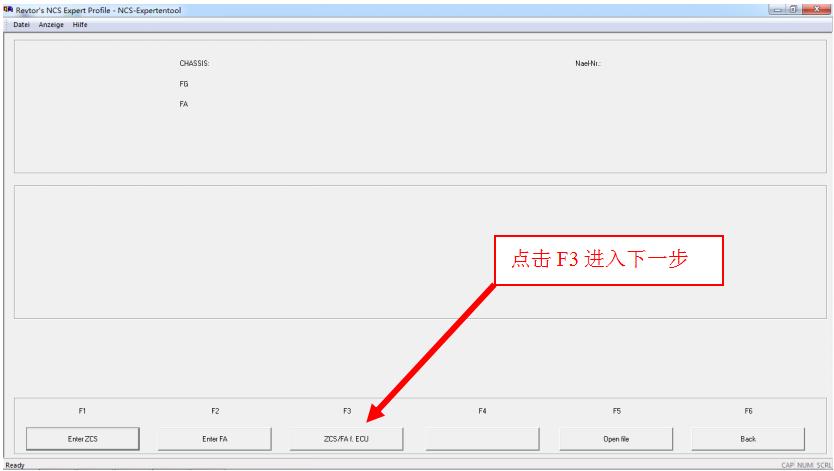The image size is (834, 471).
Task: Click the NCS Expert application icon in title bar
Action: [7, 9]
